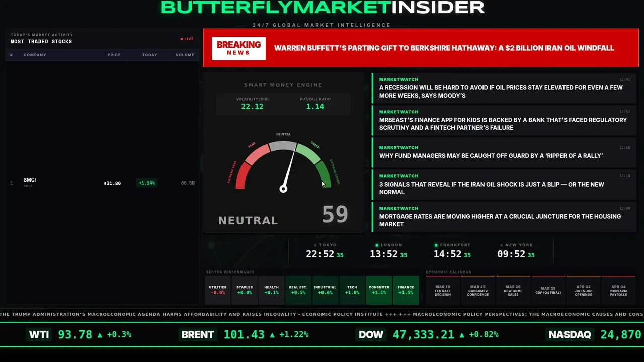Click the Tokyo market-closed status dot

315,245
